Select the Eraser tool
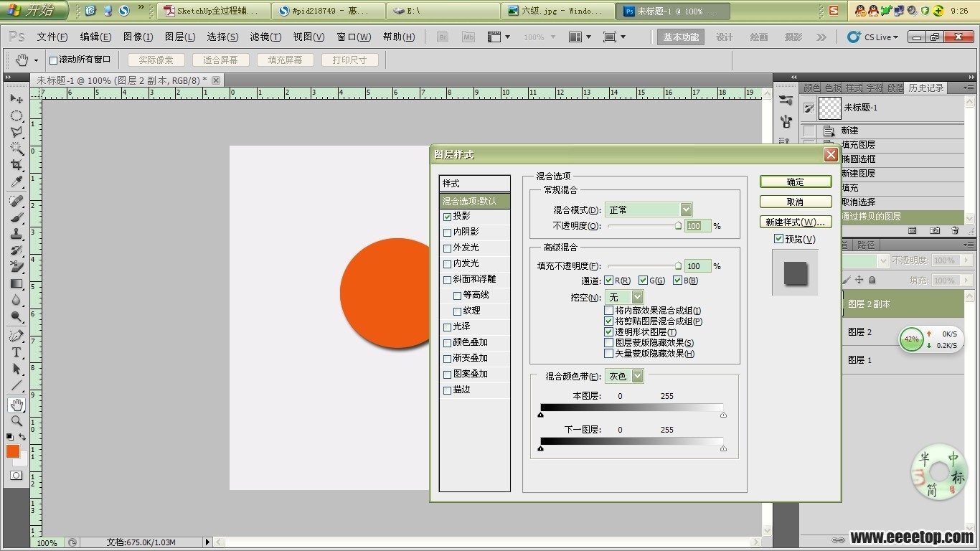This screenshot has width=980, height=551. tap(16, 267)
